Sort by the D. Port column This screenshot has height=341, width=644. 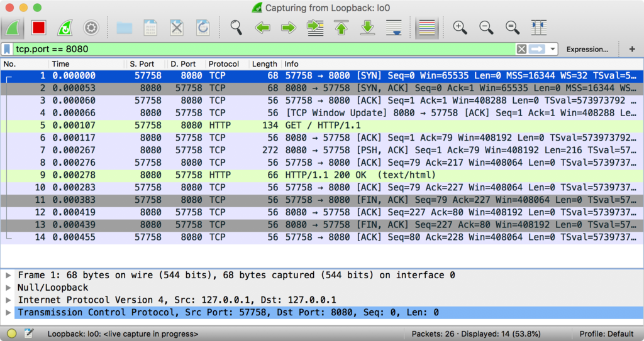click(x=186, y=64)
